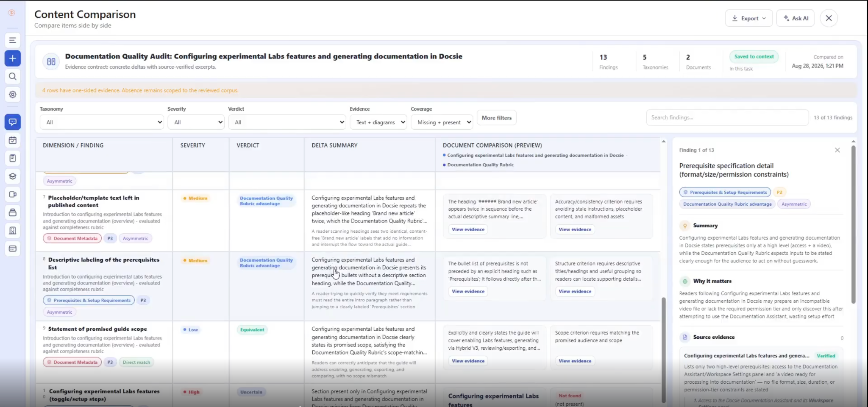
Task: View evidence for the bullet list of prerequisites excerpt
Action: point(468,291)
